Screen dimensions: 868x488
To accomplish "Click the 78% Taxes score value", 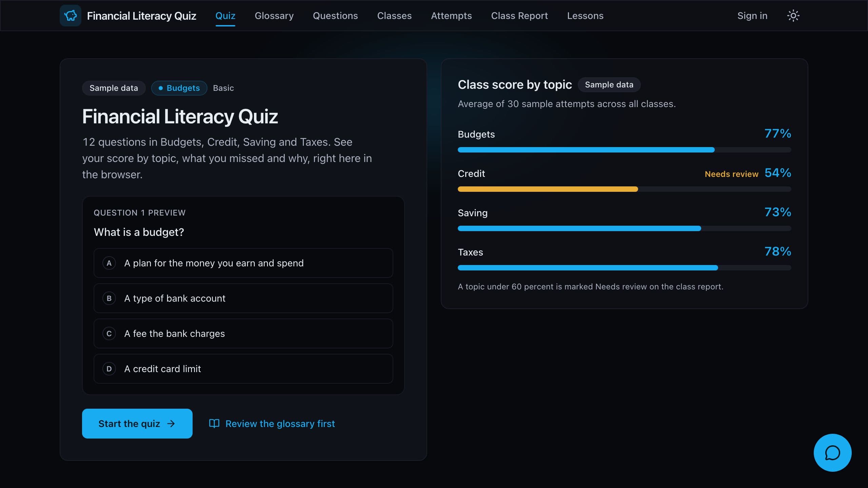I will point(777,251).
